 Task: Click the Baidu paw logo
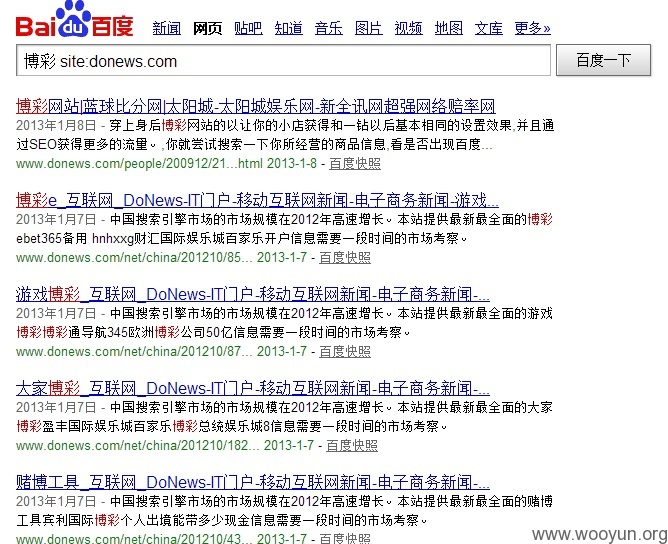pos(75,20)
